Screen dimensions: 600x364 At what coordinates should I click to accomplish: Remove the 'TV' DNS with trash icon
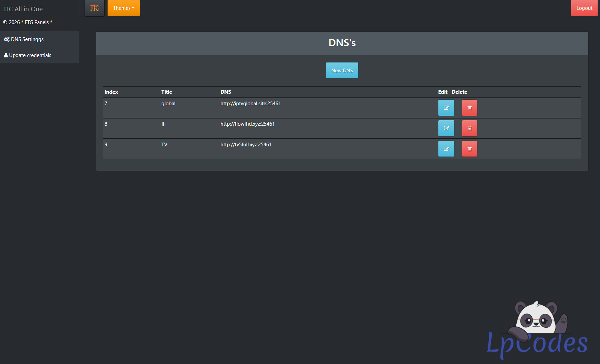coord(469,149)
